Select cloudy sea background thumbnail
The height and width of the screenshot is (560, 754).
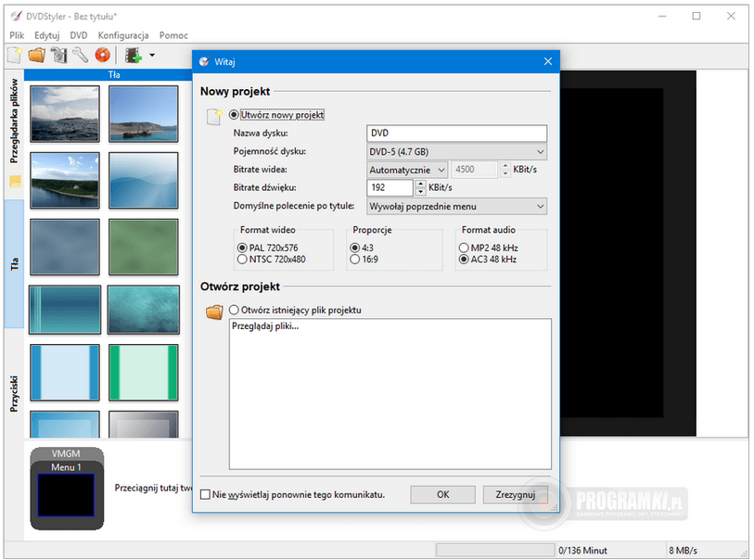[64, 113]
